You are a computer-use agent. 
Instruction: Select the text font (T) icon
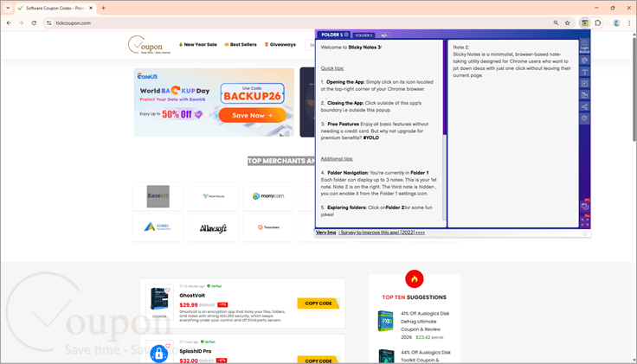(x=584, y=72)
